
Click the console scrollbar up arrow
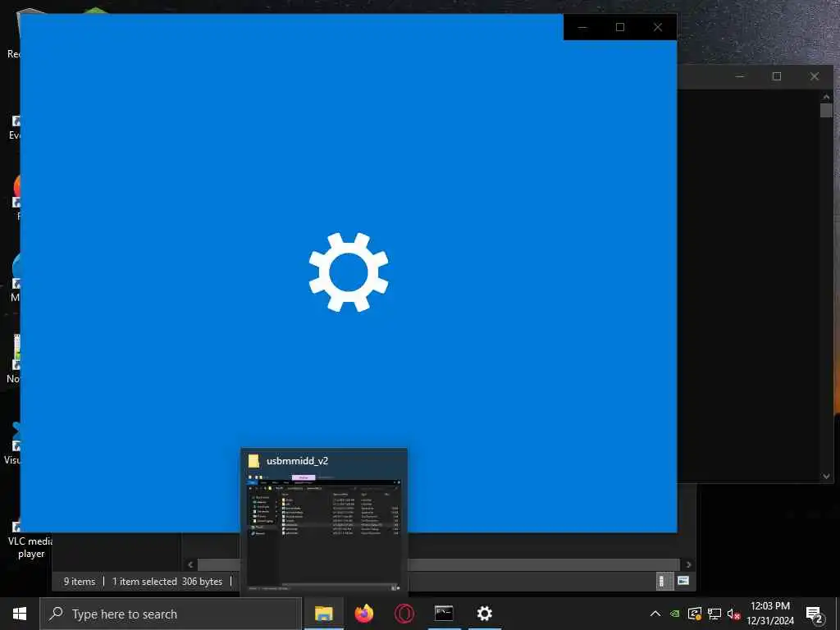[826, 97]
